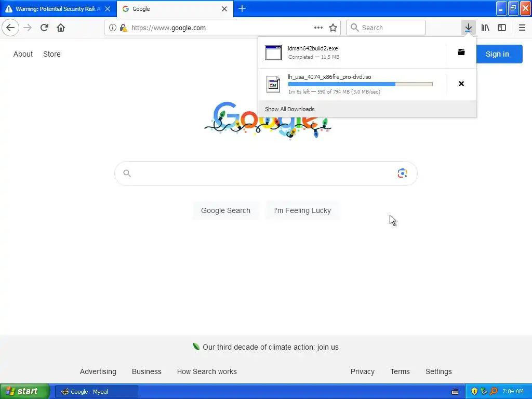This screenshot has height=399, width=532.
Task: Click the security shield tray icon
Action: (x=474, y=391)
